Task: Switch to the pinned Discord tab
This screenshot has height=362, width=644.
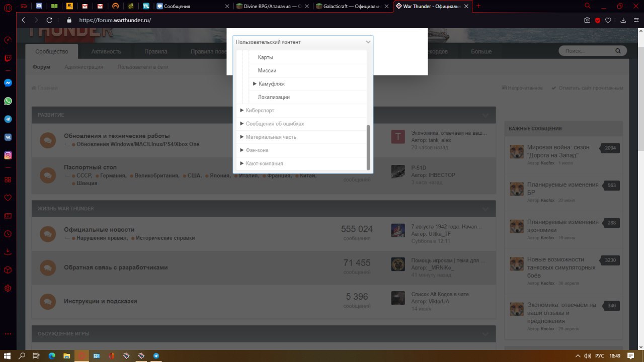Action: pos(39,6)
